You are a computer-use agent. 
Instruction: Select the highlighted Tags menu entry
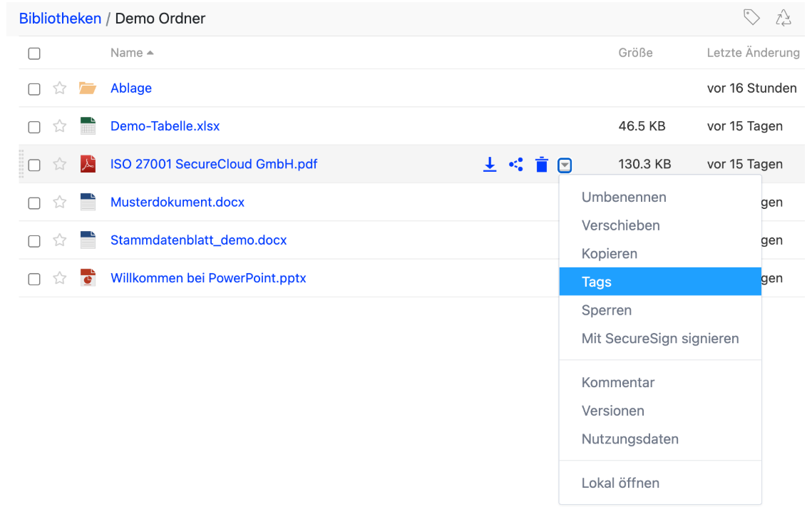click(x=660, y=282)
